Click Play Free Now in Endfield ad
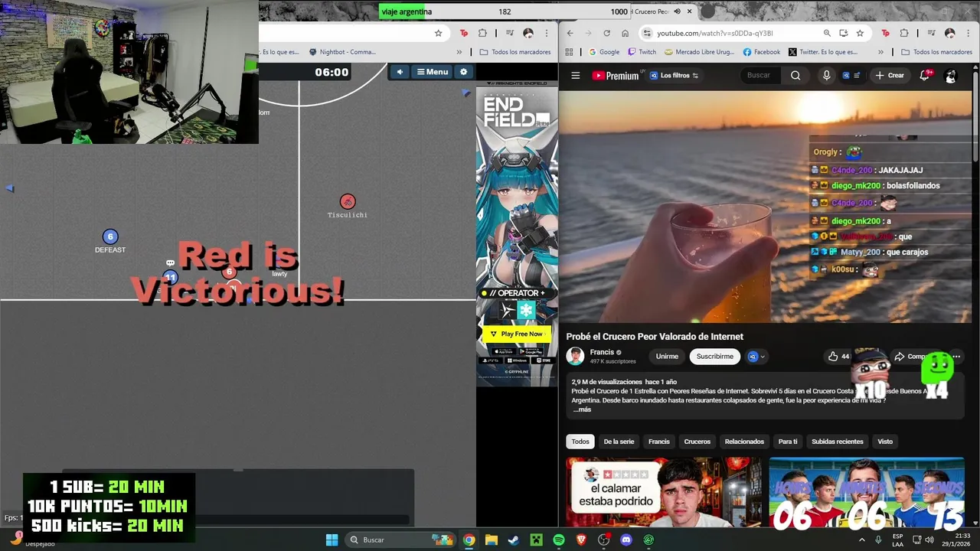Viewport: 980px width, 551px height. coord(517,334)
